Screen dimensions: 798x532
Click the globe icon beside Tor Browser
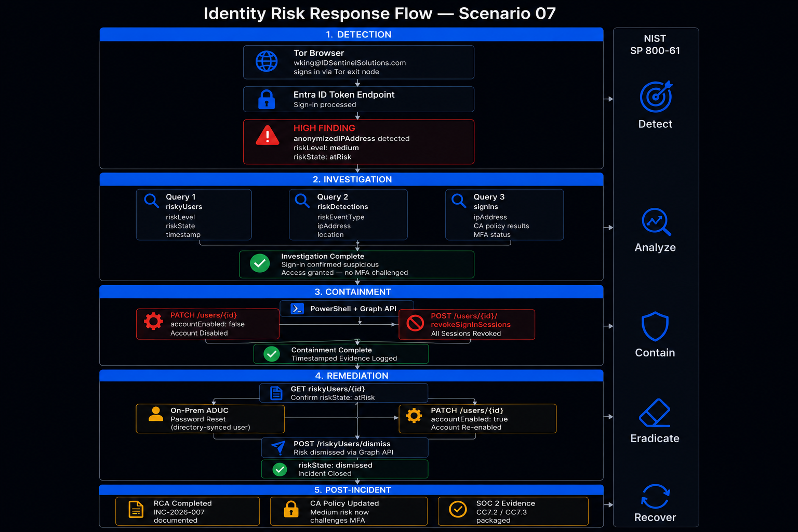click(x=267, y=61)
